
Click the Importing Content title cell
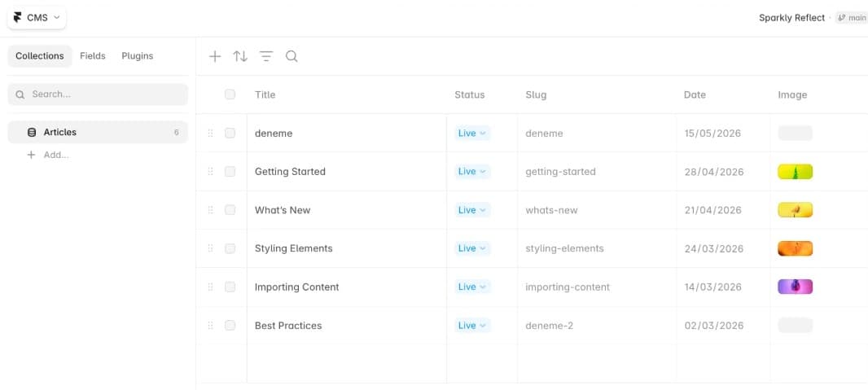347,287
